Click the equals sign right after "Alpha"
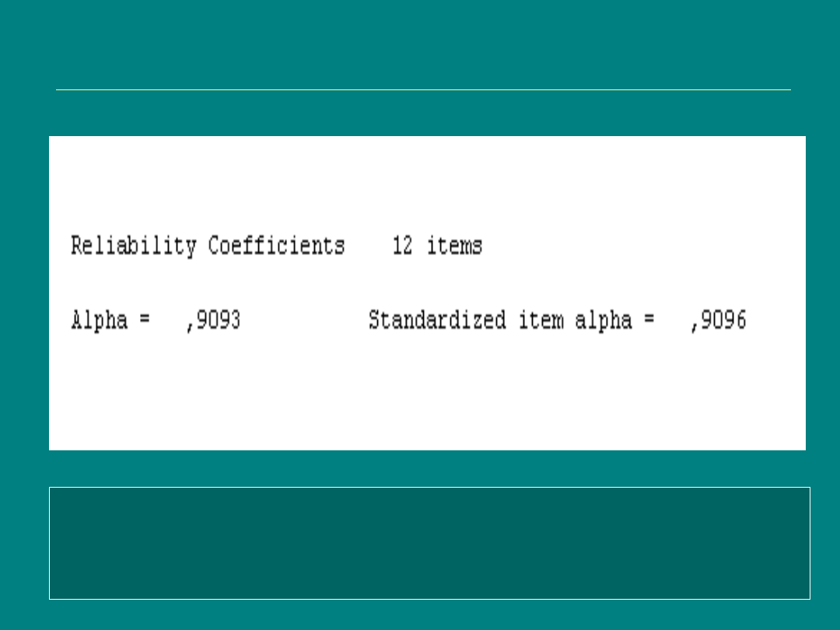Image resolution: width=840 pixels, height=630 pixels. tap(144, 321)
